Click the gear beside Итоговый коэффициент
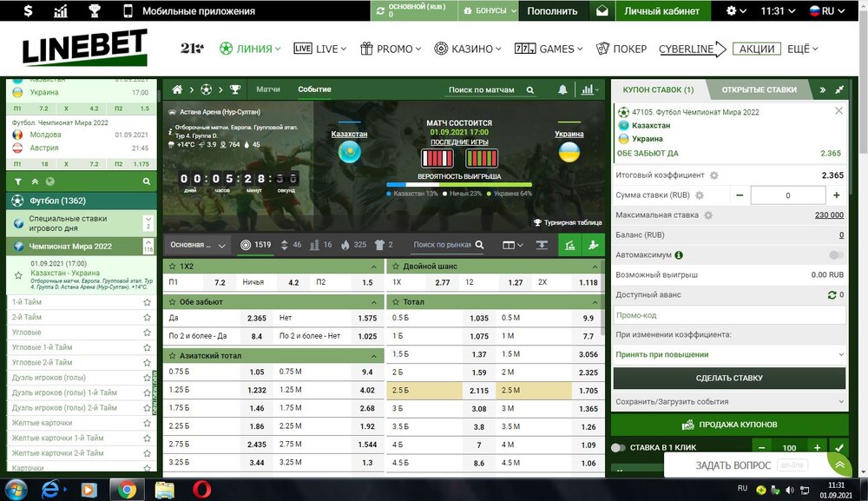The width and height of the screenshot is (868, 501). point(714,175)
